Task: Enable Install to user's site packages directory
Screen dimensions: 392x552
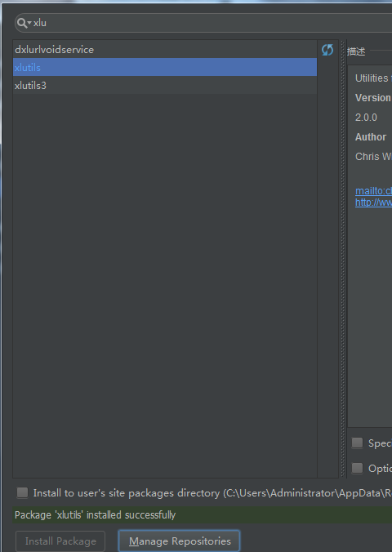Action: 23,492
